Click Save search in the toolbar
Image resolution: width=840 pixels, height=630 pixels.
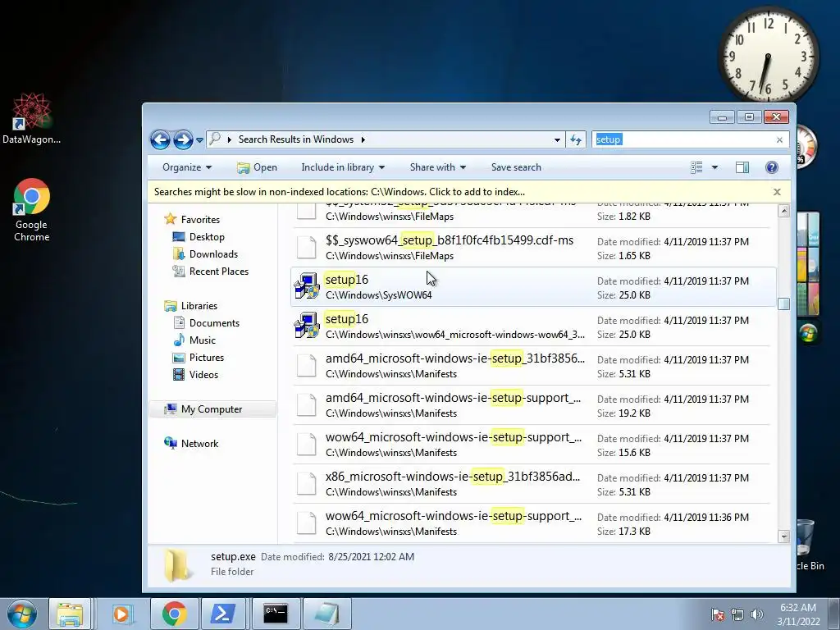click(x=516, y=167)
